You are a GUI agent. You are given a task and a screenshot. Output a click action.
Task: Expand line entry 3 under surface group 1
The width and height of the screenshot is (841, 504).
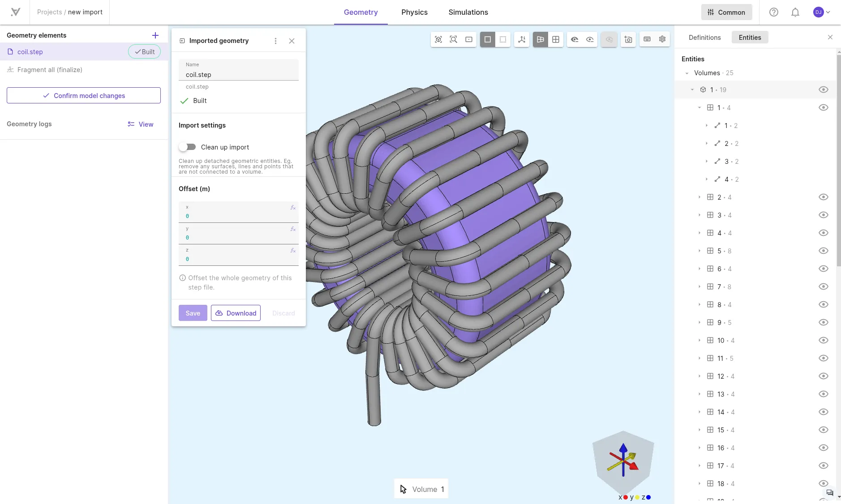click(707, 161)
